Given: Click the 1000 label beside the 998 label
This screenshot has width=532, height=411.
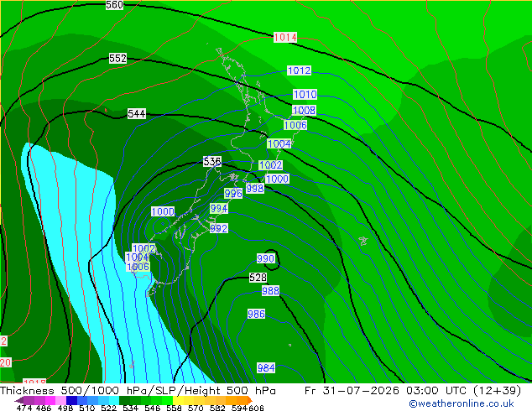Looking at the screenshot, I should click(277, 179).
